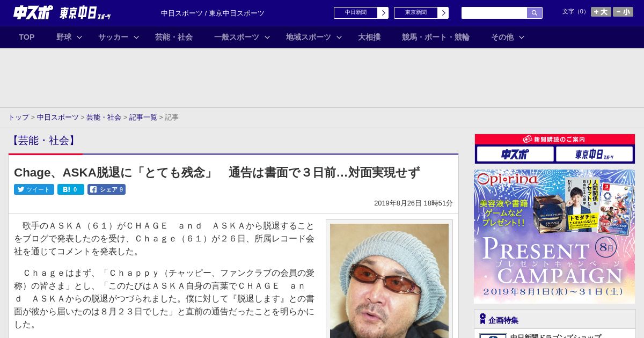Expand the その他 dropdown chevron

click(522, 37)
